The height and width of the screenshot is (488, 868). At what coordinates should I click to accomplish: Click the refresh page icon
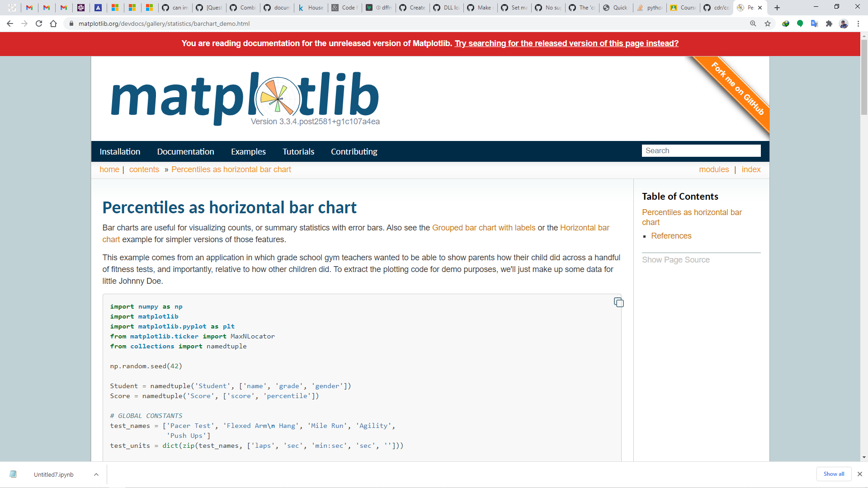(x=39, y=23)
